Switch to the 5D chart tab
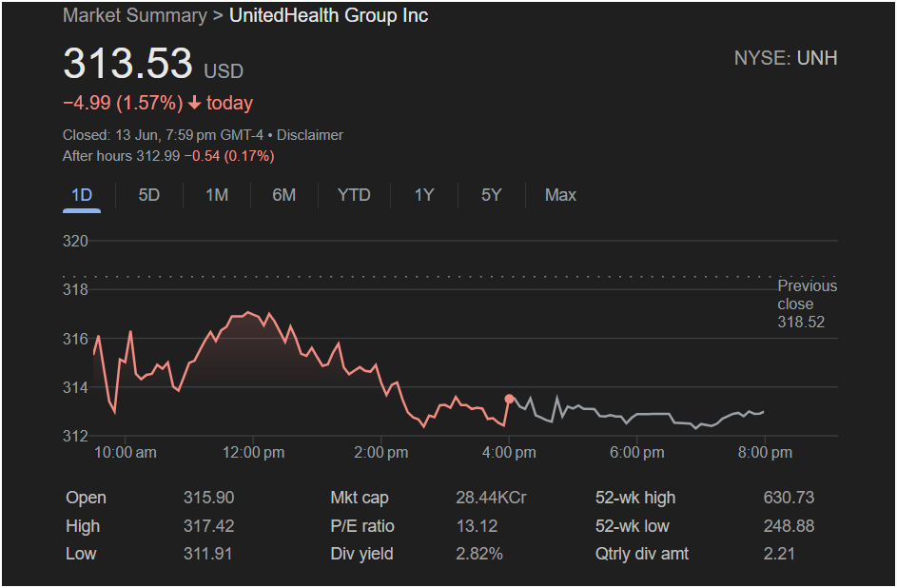 pyautogui.click(x=148, y=196)
